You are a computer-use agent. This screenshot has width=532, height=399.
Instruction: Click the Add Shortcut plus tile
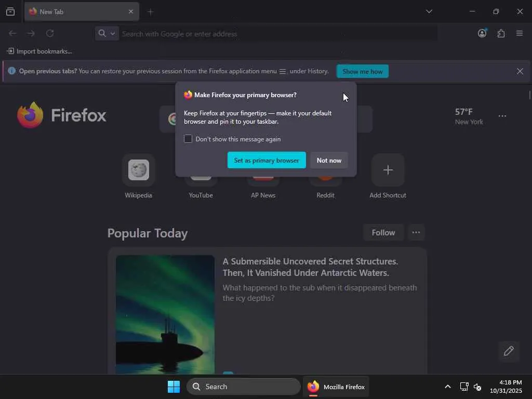pos(388,170)
